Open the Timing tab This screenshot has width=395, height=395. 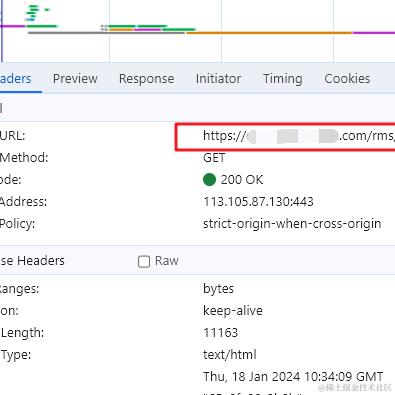point(283,79)
